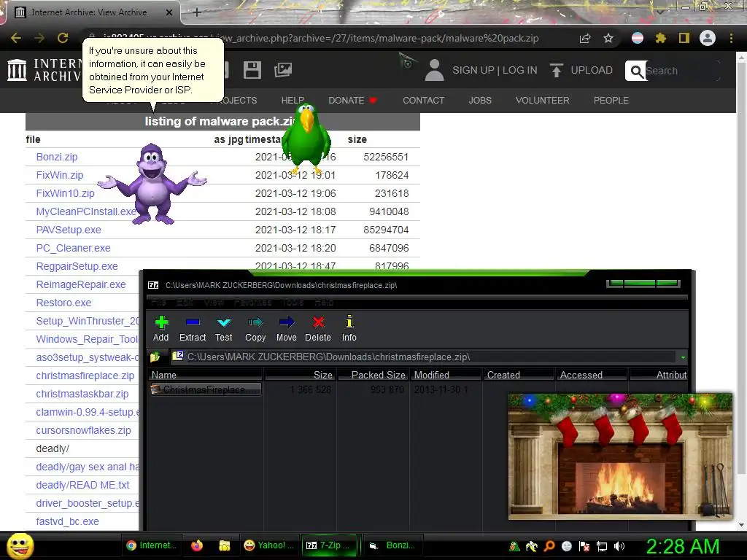Click the 7-Zip path input field
The width and height of the screenshot is (747, 560).
click(x=423, y=357)
